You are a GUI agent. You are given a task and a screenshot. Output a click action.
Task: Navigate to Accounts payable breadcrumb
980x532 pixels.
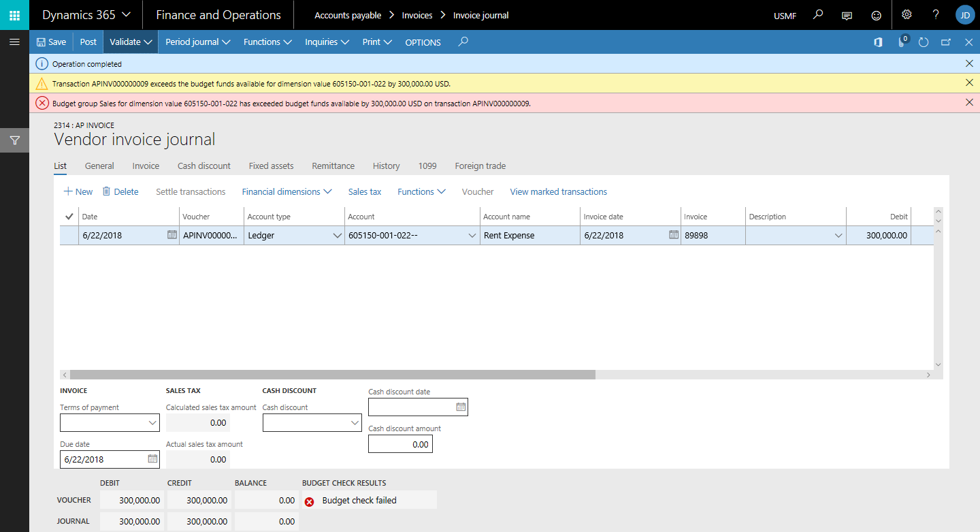[348, 15]
